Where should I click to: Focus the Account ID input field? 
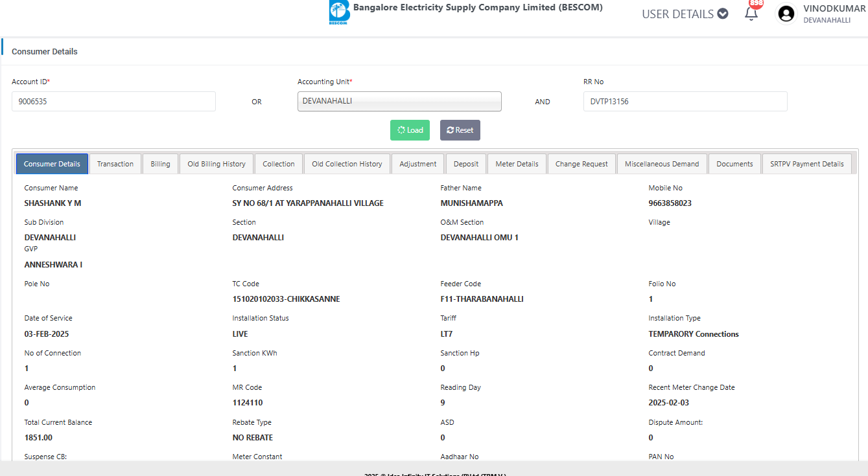click(x=113, y=102)
